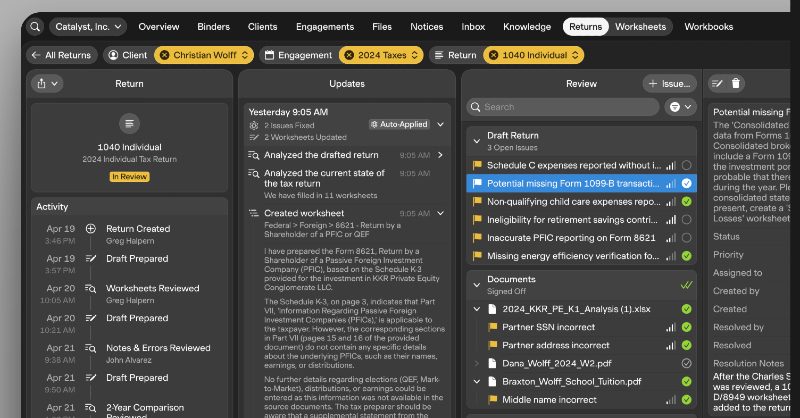The height and width of the screenshot is (418, 800).
Task: Click the add Issue button
Action: click(x=669, y=84)
